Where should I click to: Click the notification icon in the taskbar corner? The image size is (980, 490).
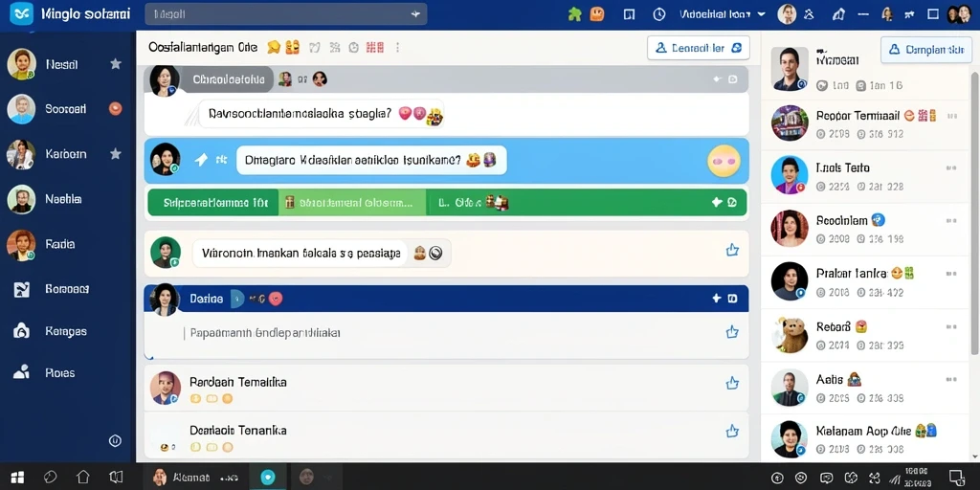957,478
